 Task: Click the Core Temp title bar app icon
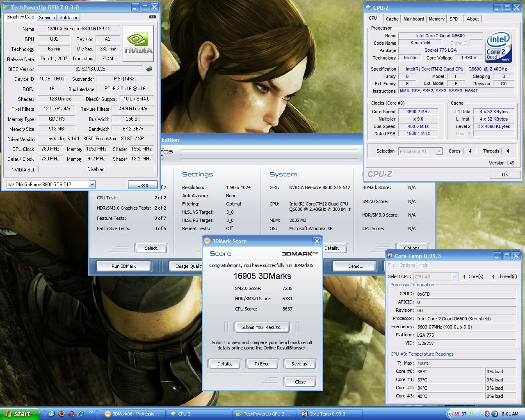(390, 256)
